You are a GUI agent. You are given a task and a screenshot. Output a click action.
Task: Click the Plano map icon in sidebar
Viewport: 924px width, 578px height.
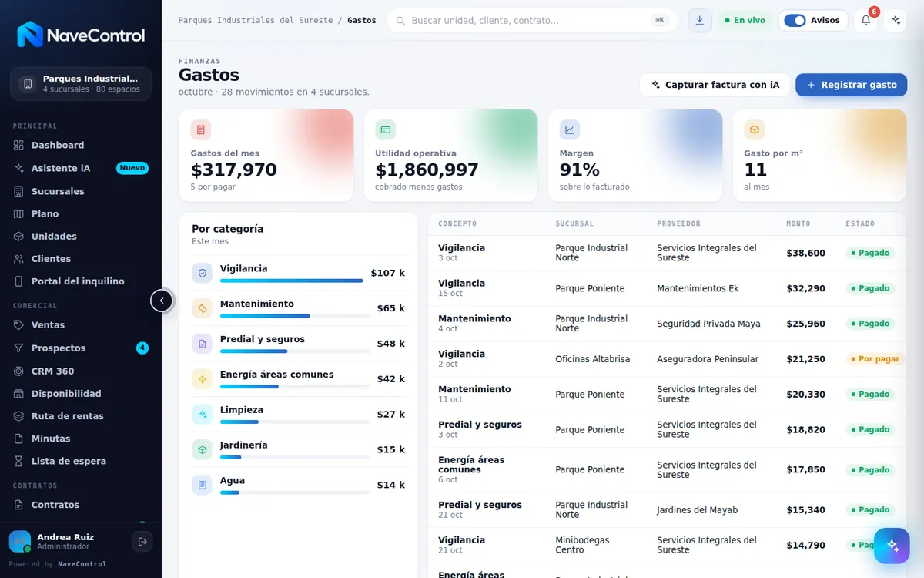pyautogui.click(x=19, y=213)
